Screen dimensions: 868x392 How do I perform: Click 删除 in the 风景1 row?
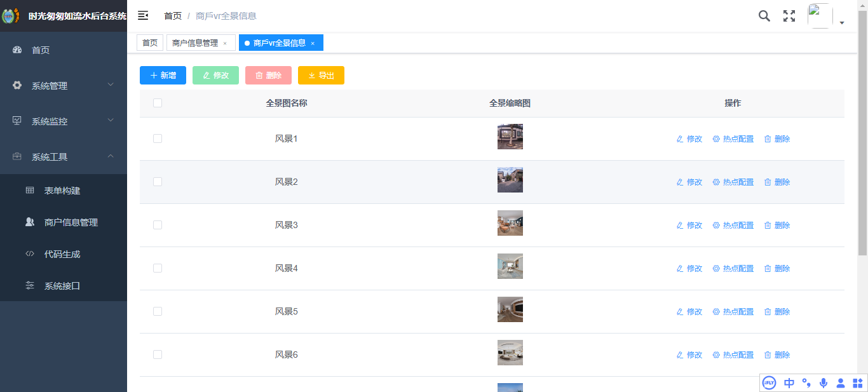pos(777,139)
